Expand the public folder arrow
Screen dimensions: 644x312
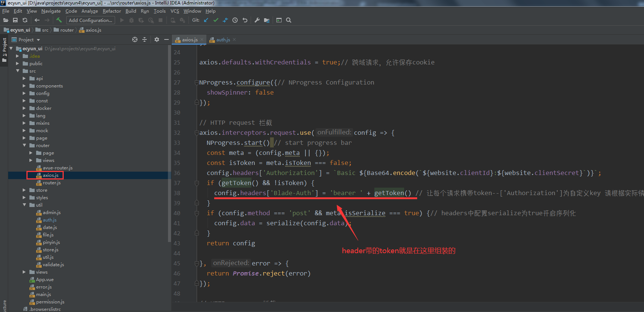[x=18, y=63]
